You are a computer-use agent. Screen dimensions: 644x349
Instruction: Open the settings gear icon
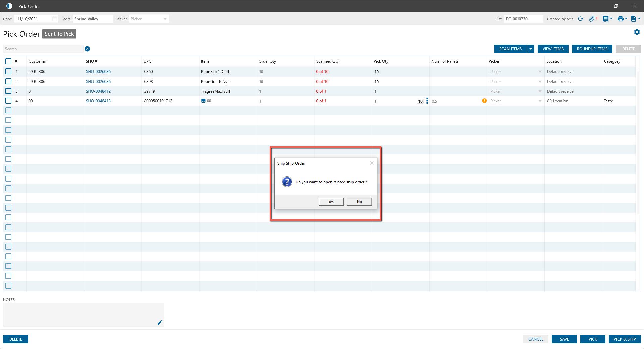tap(637, 32)
